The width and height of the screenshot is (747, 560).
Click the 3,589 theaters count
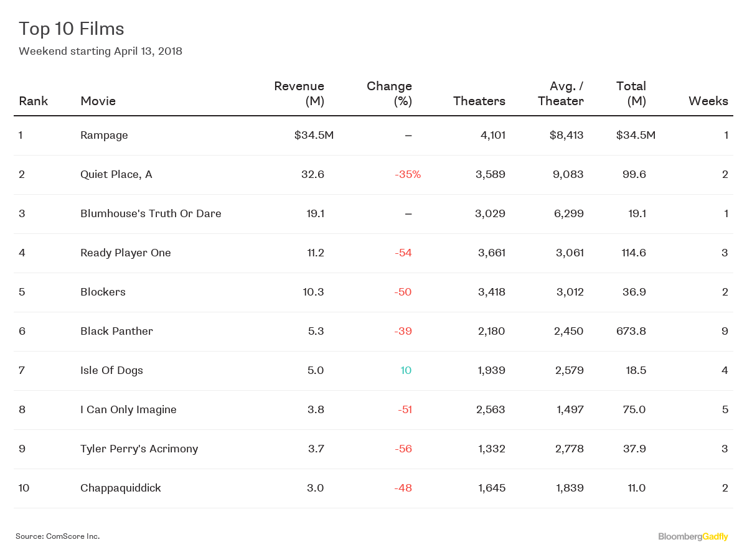[x=491, y=174]
